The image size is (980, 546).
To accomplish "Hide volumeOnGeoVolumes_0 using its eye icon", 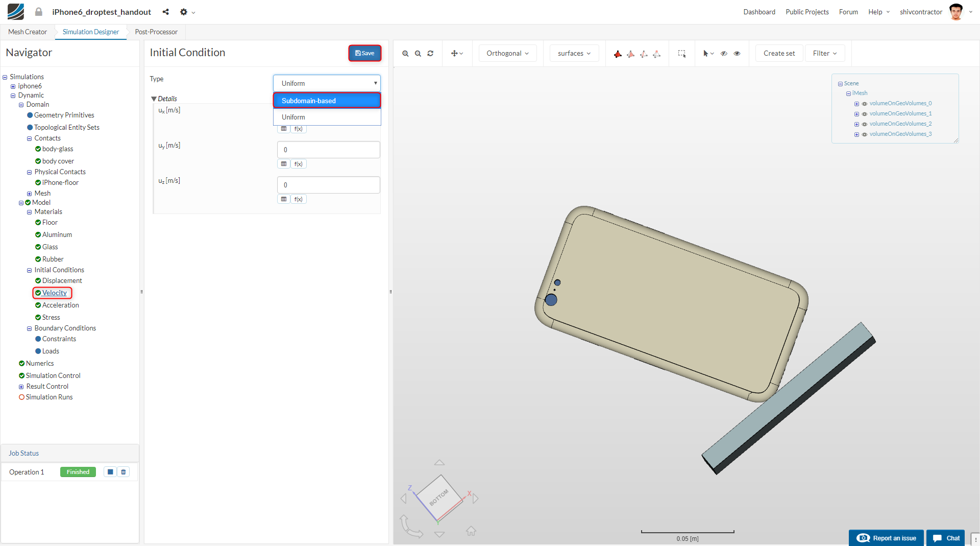I will point(865,104).
